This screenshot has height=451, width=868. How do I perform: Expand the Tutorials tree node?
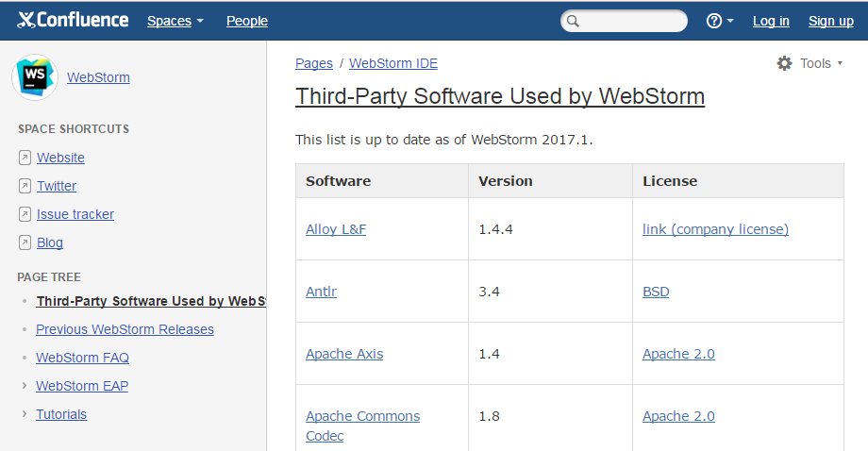(25, 414)
